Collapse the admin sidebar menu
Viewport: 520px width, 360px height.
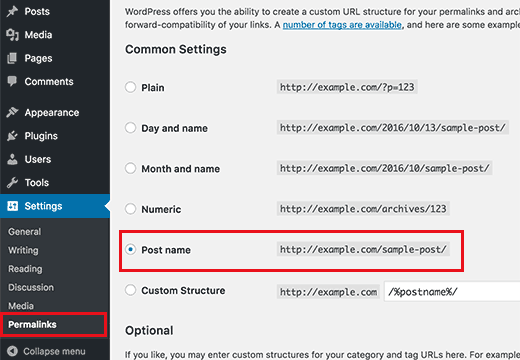click(47, 351)
